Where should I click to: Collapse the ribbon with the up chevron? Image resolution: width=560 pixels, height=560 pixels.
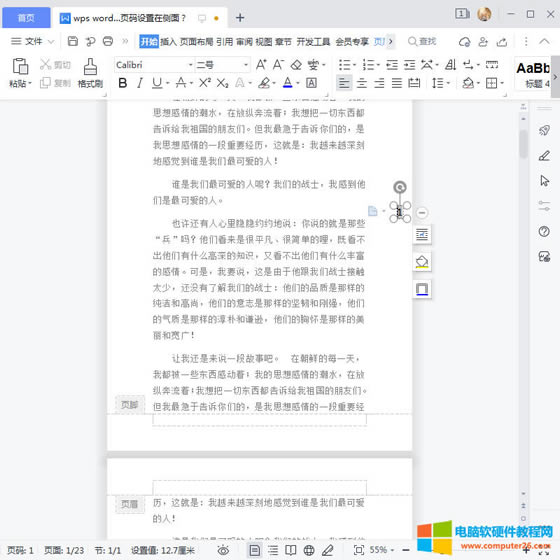544,41
